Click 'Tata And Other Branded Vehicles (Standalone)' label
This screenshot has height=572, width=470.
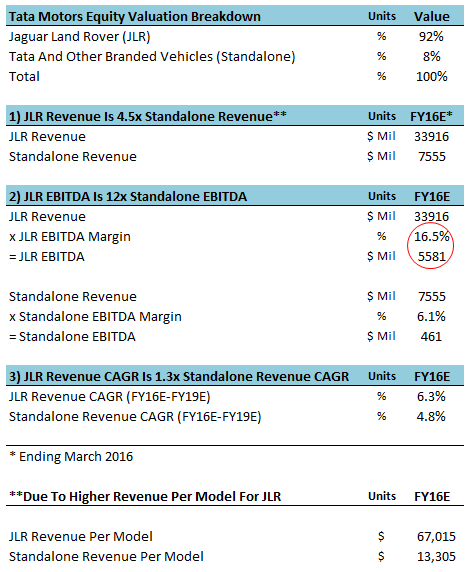152,57
